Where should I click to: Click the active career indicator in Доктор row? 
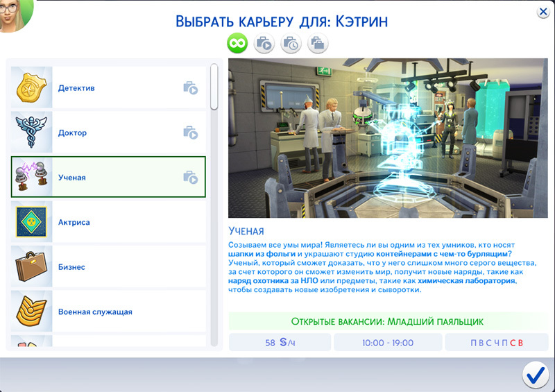(x=190, y=133)
